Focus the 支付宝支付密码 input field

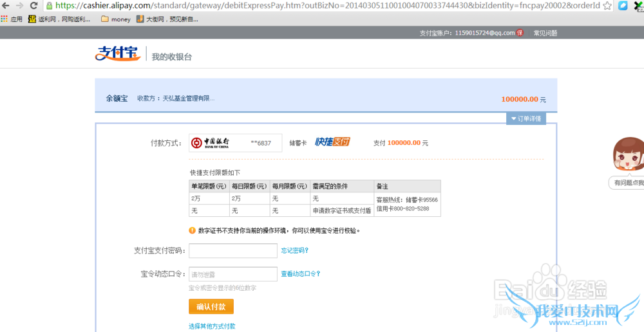pyautogui.click(x=233, y=250)
